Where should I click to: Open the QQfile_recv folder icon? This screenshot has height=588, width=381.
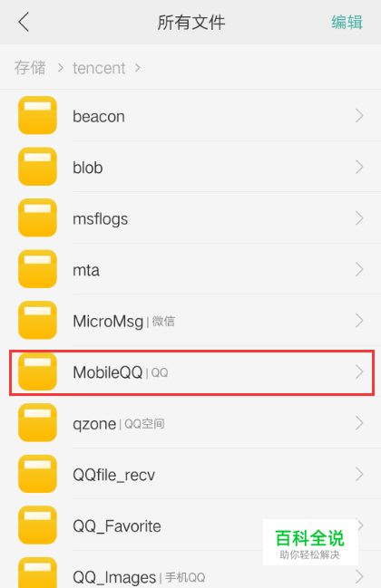click(37, 474)
